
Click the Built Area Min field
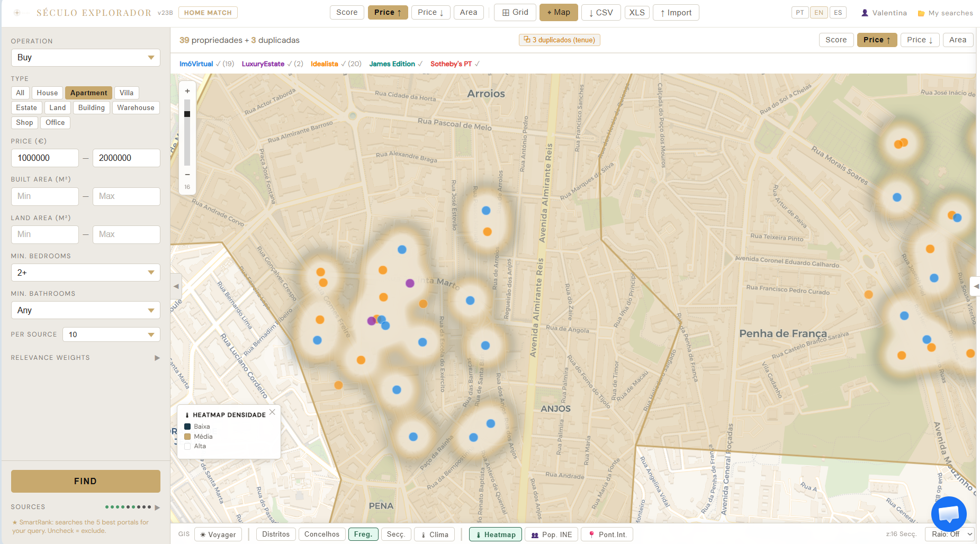pos(45,196)
